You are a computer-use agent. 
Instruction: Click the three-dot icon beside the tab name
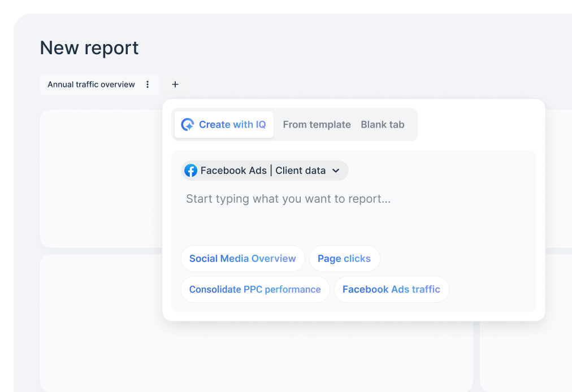tap(148, 84)
